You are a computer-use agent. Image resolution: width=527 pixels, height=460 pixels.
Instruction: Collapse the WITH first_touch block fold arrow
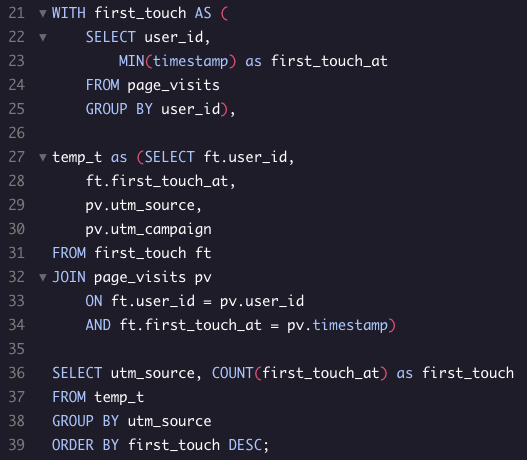pyautogui.click(x=43, y=13)
